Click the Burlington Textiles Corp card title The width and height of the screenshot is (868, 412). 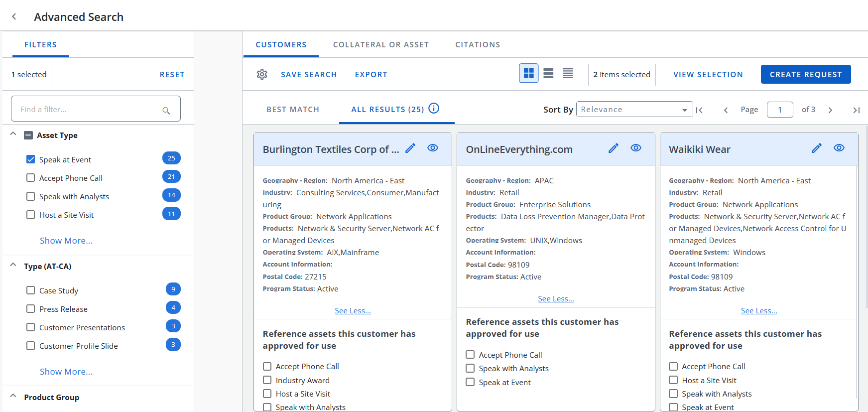331,149
